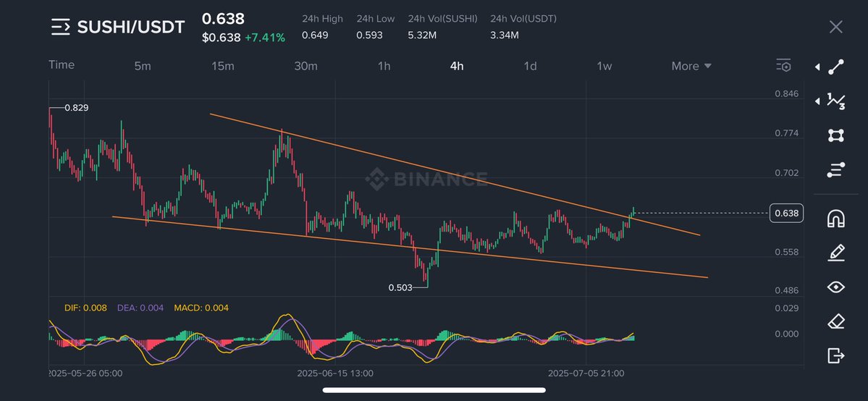Click the 24h Low value 0.593
The width and height of the screenshot is (868, 401).
coord(369,35)
